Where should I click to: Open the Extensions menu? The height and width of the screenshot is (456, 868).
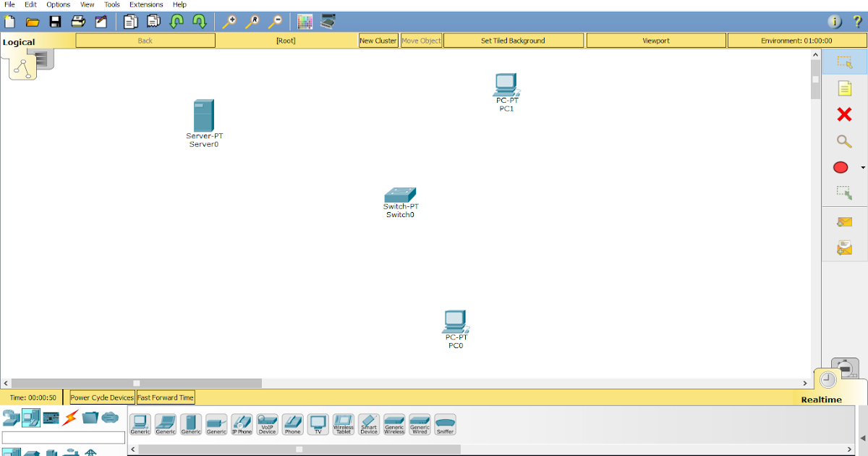[x=146, y=4]
